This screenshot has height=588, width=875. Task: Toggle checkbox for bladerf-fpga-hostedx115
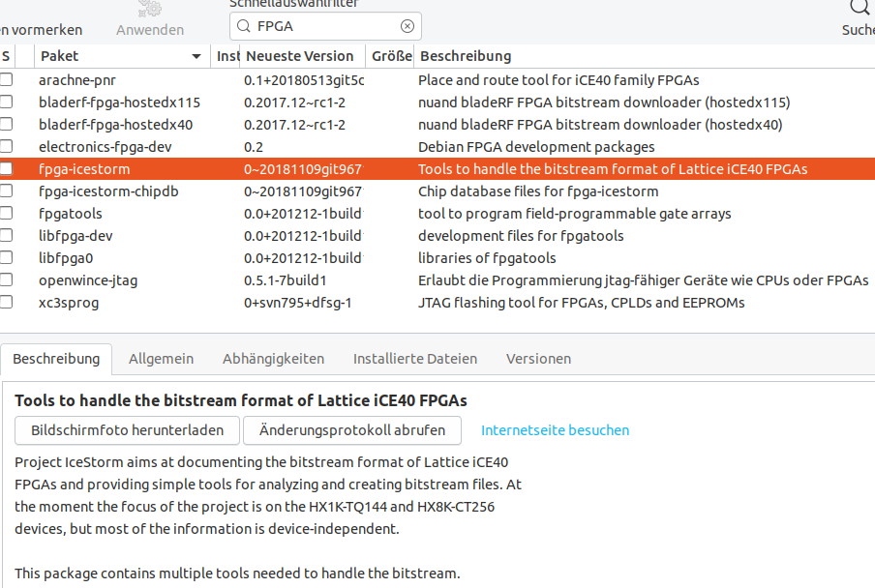coord(6,102)
